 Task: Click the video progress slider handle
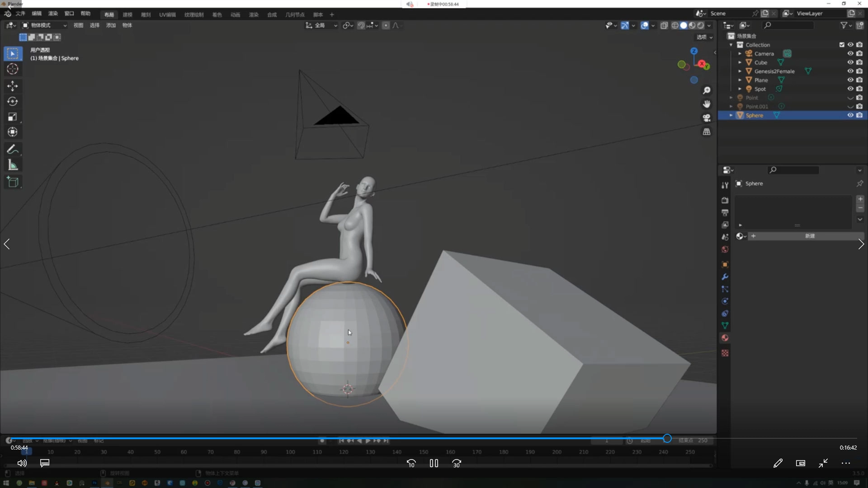[x=667, y=438]
